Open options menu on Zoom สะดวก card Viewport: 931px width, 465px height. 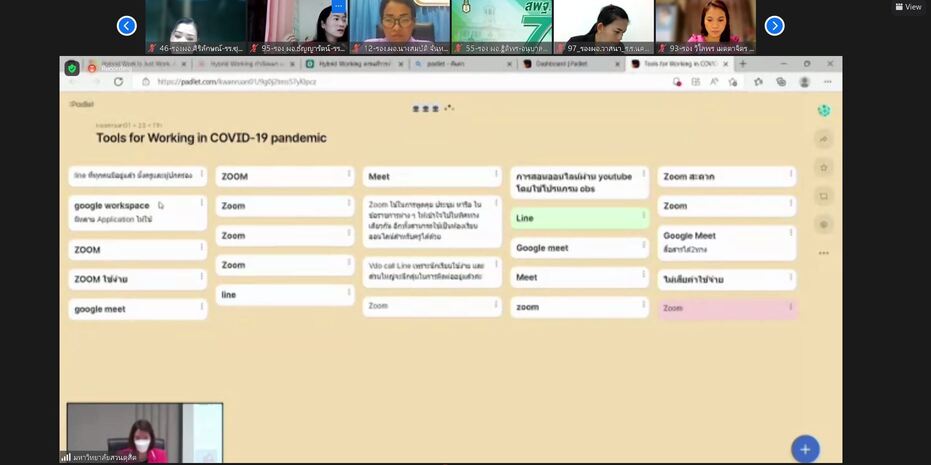(791, 173)
